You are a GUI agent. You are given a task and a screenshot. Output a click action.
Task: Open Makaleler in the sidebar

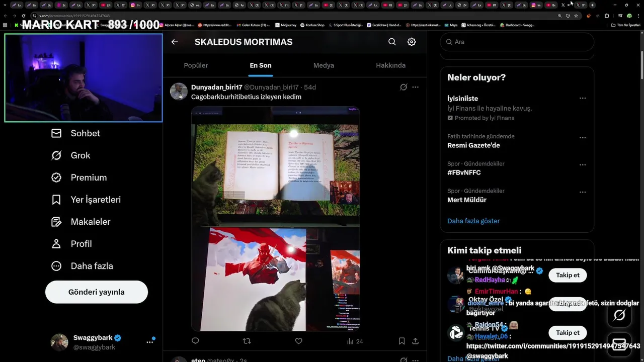[x=80, y=222]
